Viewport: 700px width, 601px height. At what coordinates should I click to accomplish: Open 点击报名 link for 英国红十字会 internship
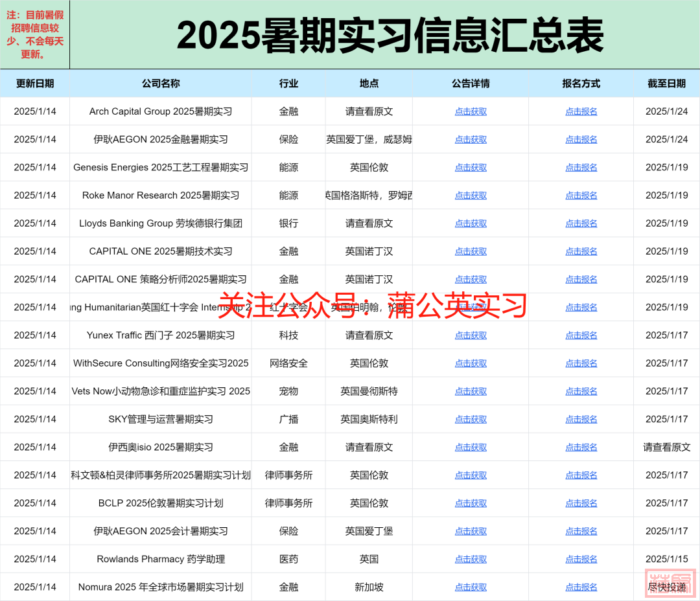pyautogui.click(x=581, y=308)
